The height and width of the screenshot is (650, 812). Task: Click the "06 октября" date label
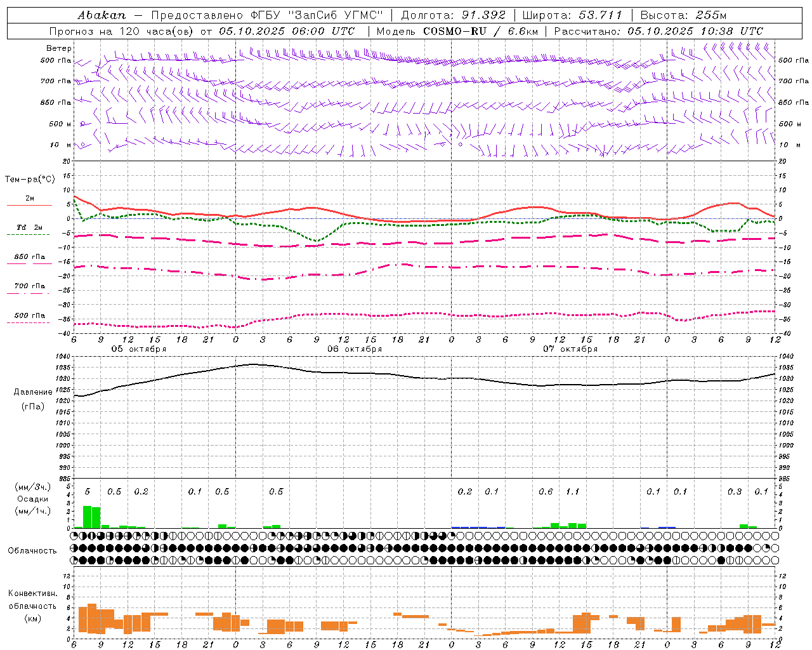tap(355, 349)
